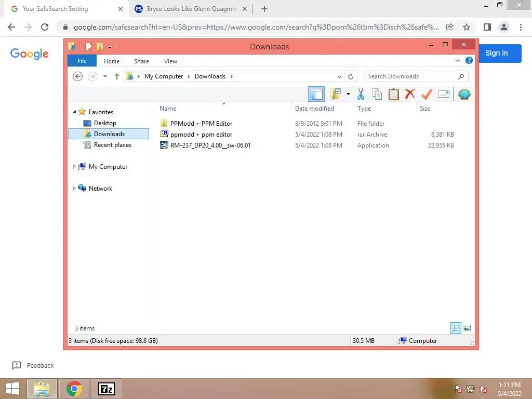Click the orange checkmark Properties icon
This screenshot has width=532, height=399.
(x=427, y=94)
